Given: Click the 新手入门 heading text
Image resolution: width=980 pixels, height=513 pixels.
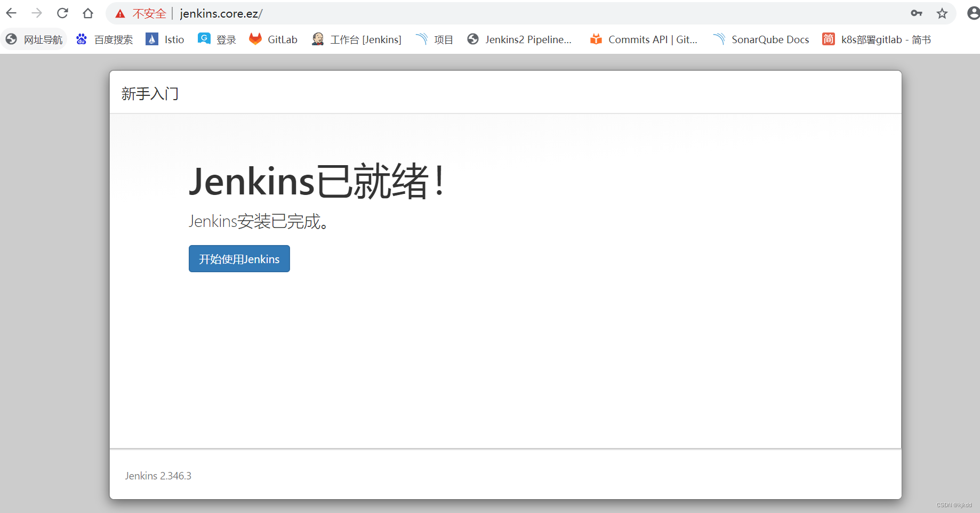Looking at the screenshot, I should [x=150, y=94].
